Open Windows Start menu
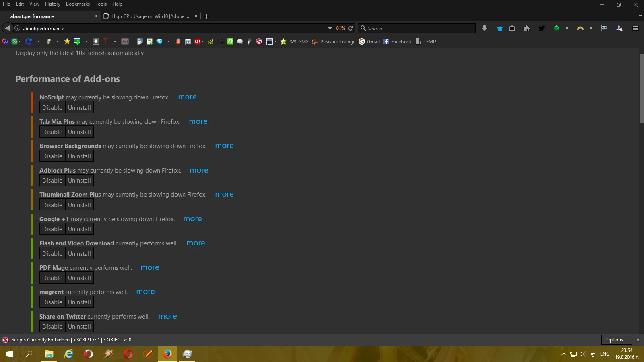The image size is (644, 362). pos(10,354)
